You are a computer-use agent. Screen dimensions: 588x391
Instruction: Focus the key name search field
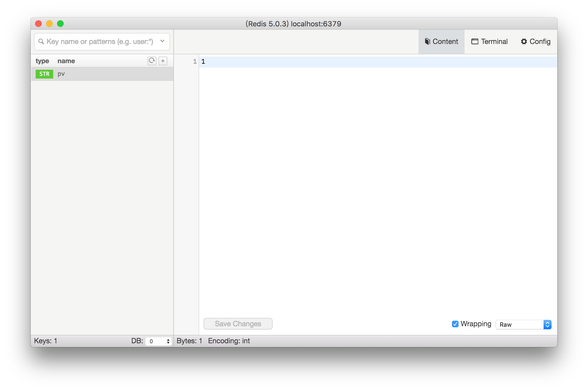pyautogui.click(x=102, y=41)
